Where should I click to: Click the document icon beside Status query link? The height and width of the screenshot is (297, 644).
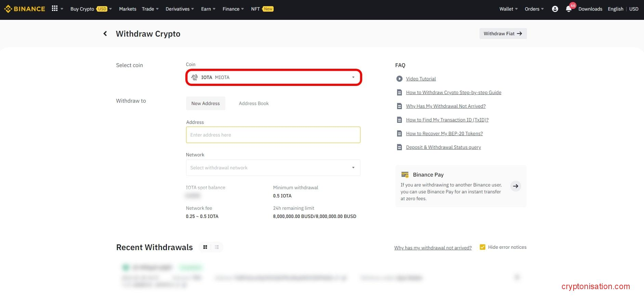(399, 147)
